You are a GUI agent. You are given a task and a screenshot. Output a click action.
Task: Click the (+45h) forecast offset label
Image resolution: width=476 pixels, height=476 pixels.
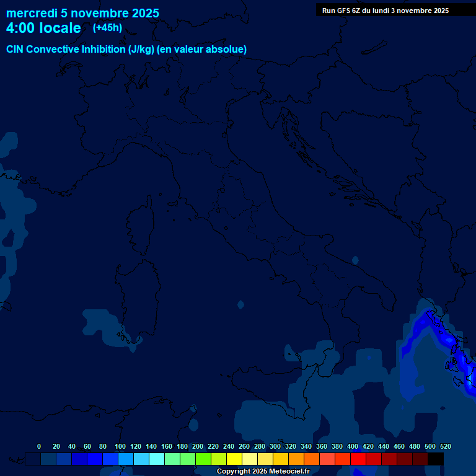point(107,28)
